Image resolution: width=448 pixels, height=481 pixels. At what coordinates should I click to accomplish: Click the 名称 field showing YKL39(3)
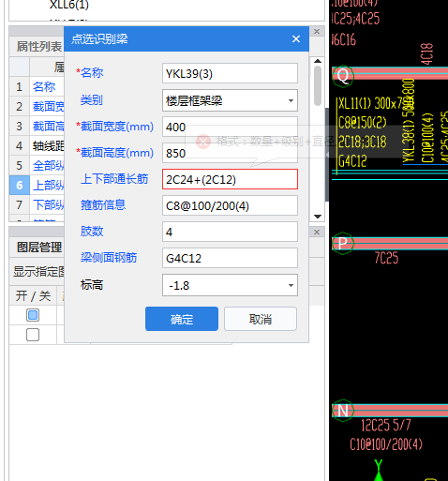click(x=230, y=73)
